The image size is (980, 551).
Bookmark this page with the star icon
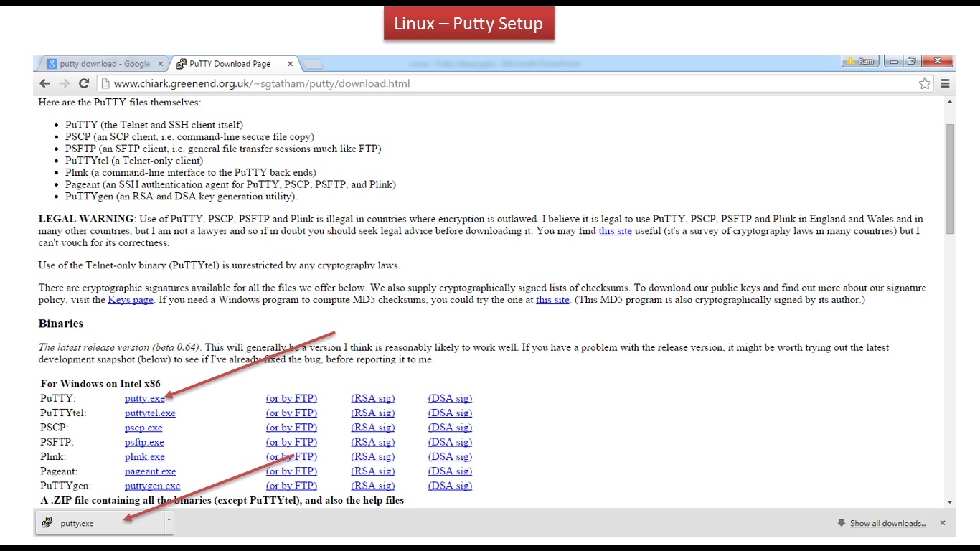click(925, 83)
